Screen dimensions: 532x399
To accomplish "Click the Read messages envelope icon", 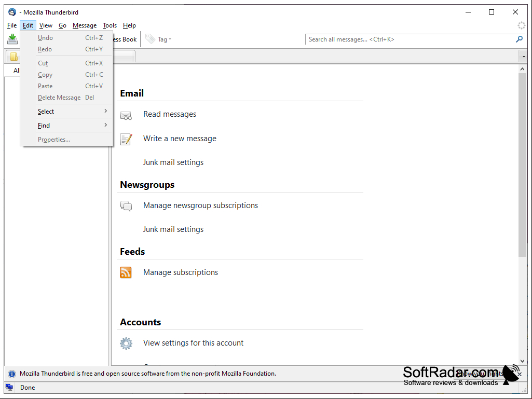I will [126, 115].
